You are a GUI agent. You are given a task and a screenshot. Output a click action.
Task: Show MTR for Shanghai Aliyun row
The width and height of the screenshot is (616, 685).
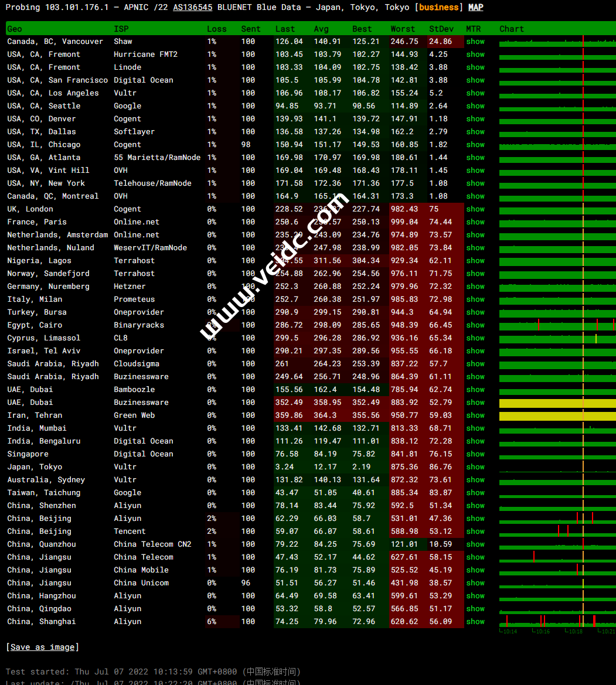point(475,621)
